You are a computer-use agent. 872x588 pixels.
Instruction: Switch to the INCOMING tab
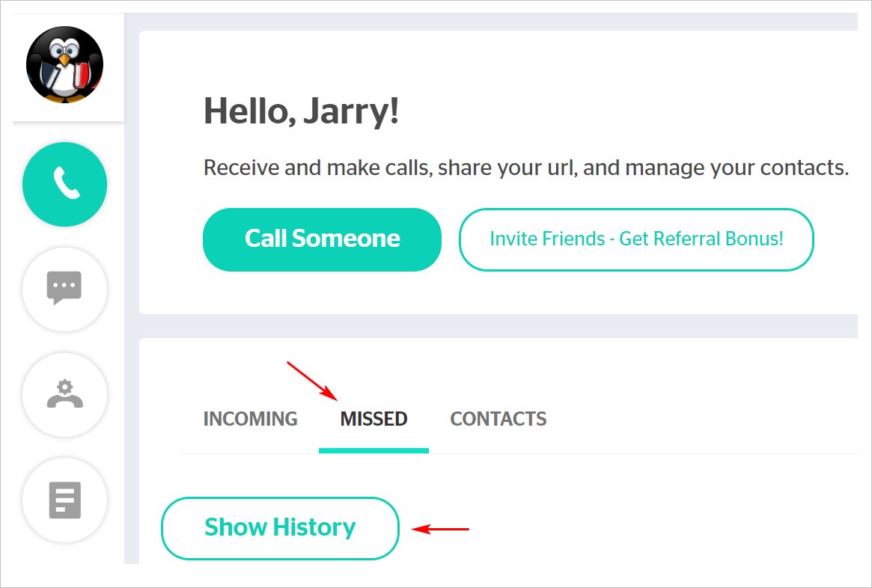(250, 419)
